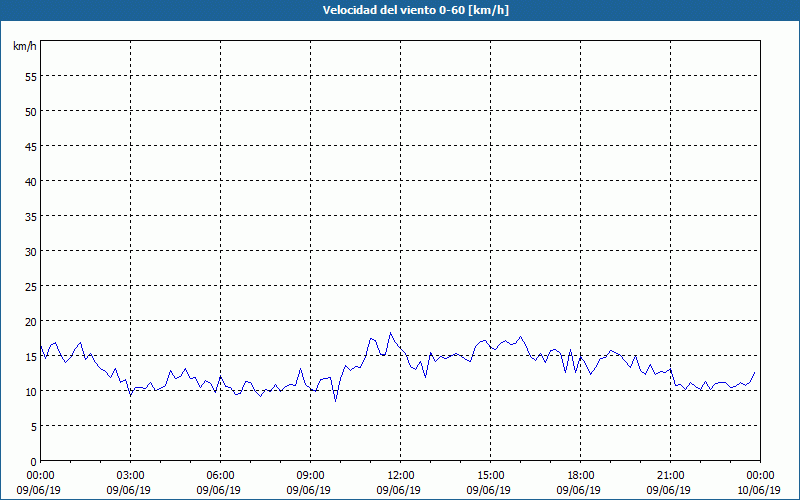Pick the "5" label on the km/h axis

[x=34, y=427]
